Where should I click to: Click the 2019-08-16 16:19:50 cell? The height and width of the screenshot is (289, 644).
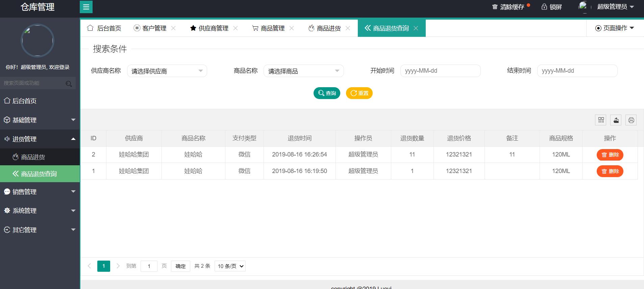point(300,171)
